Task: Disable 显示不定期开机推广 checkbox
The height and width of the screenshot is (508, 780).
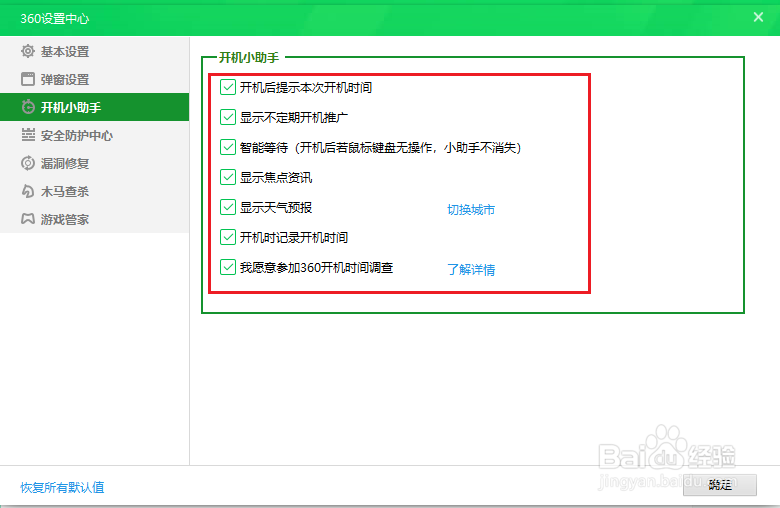Action: click(x=228, y=117)
